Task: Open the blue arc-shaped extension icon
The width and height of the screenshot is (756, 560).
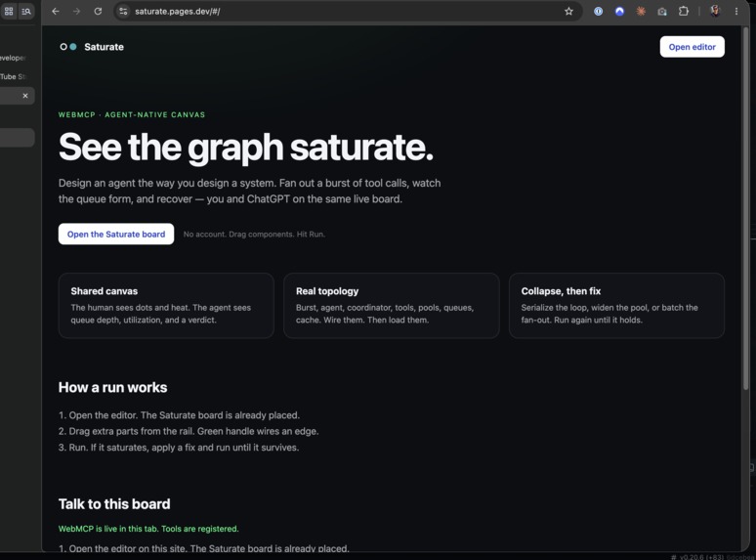Action: click(x=619, y=11)
